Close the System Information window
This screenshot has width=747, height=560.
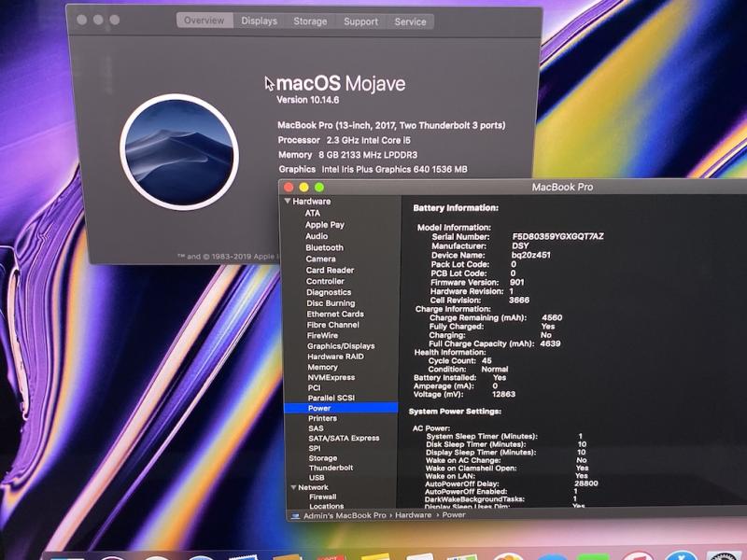point(289,188)
